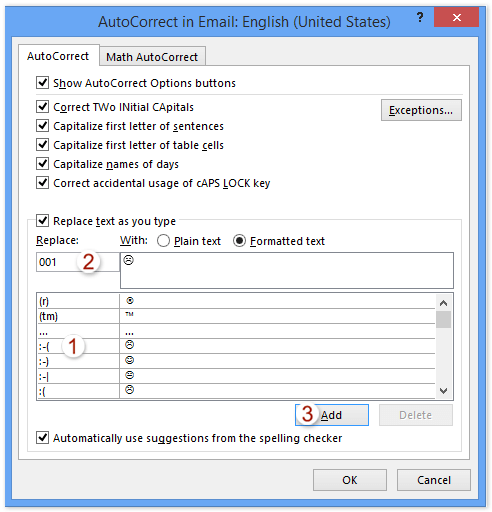Image resolution: width=492 pixels, height=512 pixels.
Task: Select the sad face for :-( entry
Action: pos(129,345)
